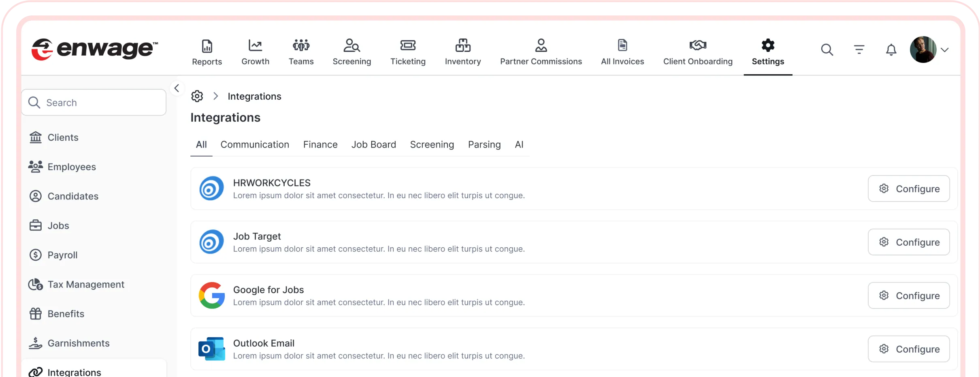
Task: Open Tax Management in the sidebar
Action: click(x=86, y=285)
